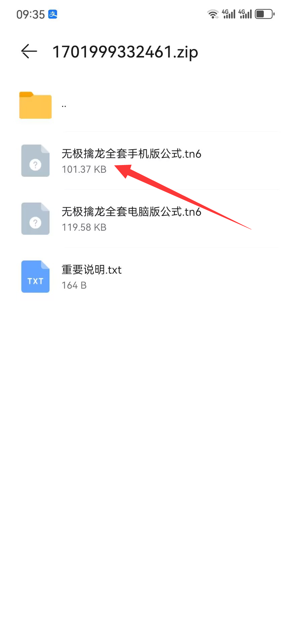Tap the 119.58 KB file size label
292x644 pixels.
click(84, 227)
